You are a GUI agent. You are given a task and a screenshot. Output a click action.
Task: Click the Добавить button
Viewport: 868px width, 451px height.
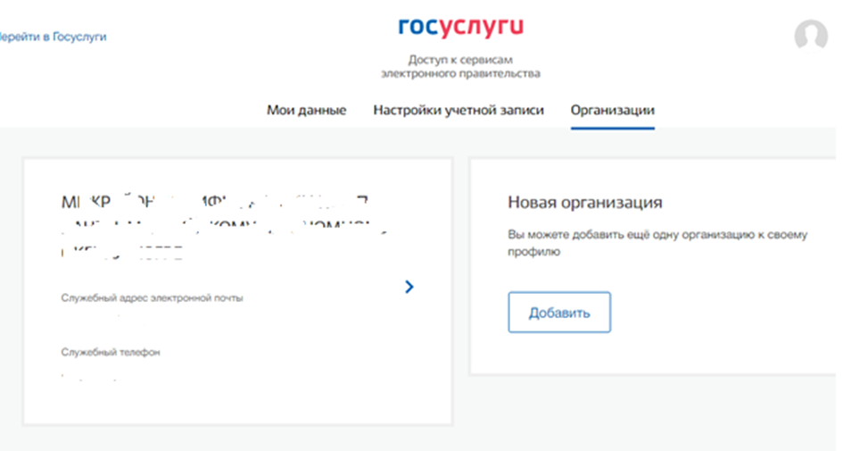point(559,313)
